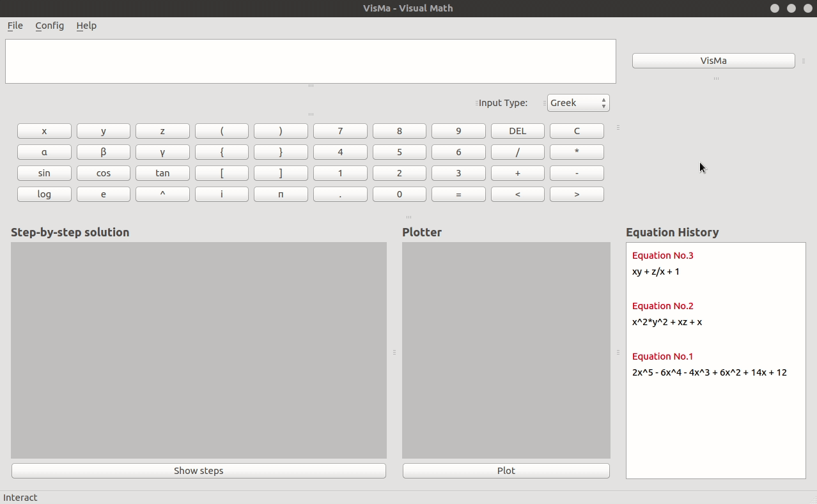Tap digit 5 on keypad
The width and height of the screenshot is (817, 504).
pos(400,152)
